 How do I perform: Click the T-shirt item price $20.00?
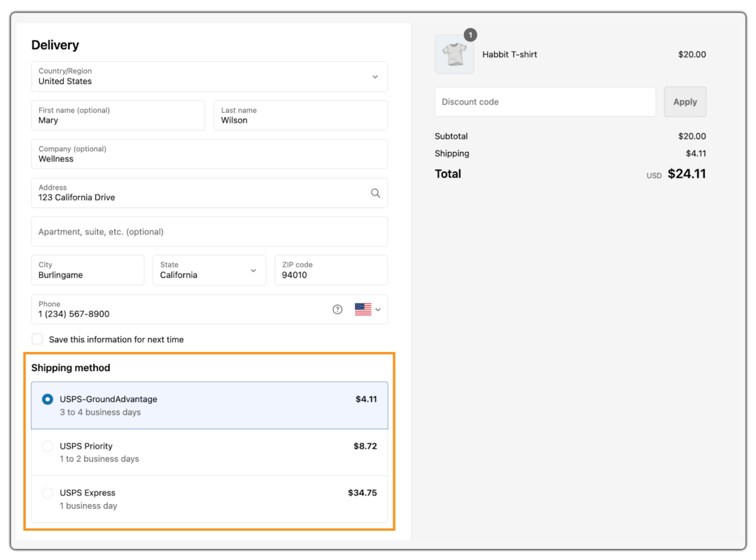coord(692,55)
